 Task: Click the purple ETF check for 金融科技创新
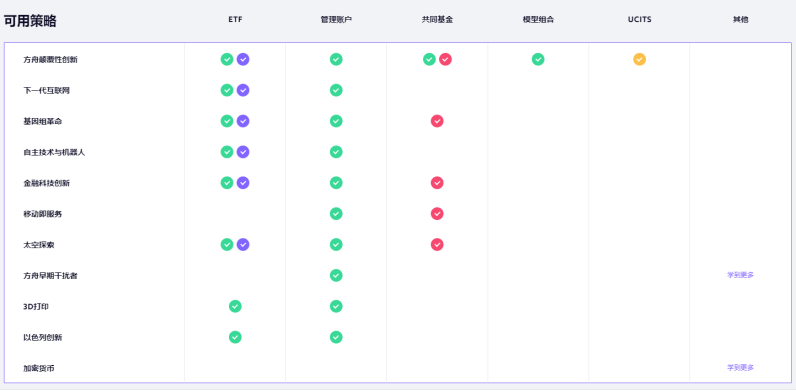pos(243,183)
